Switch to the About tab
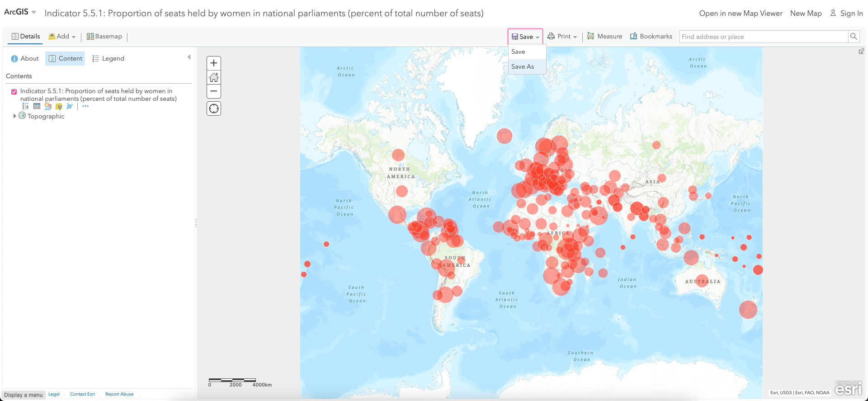Viewport: 868px width, 401px height. [25, 58]
